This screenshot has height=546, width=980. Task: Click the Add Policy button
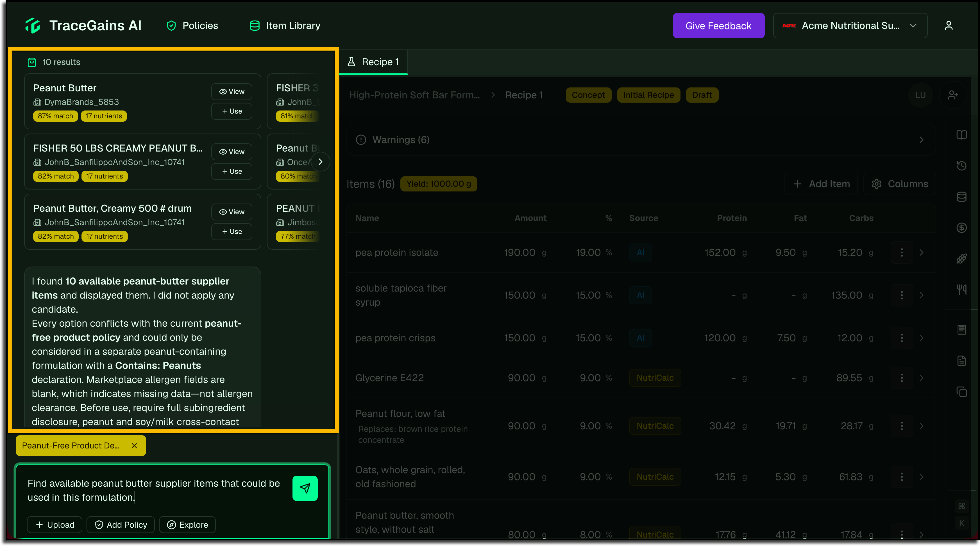[121, 525]
